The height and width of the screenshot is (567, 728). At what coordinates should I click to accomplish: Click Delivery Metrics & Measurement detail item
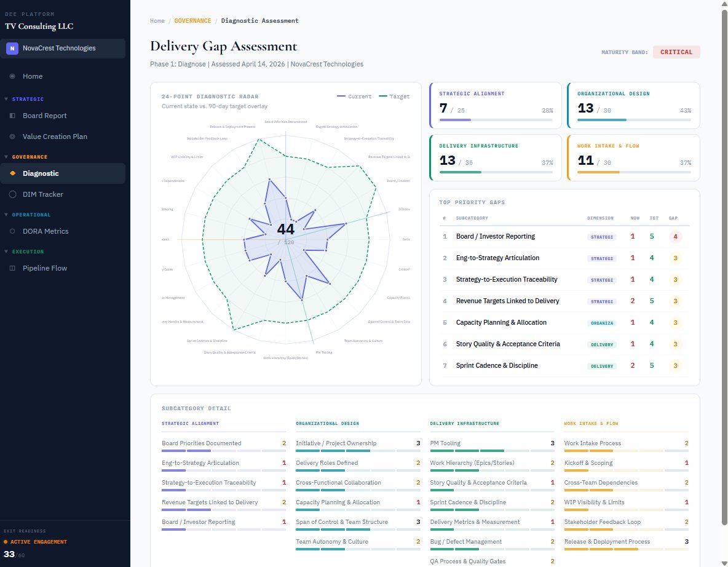tap(492, 525)
